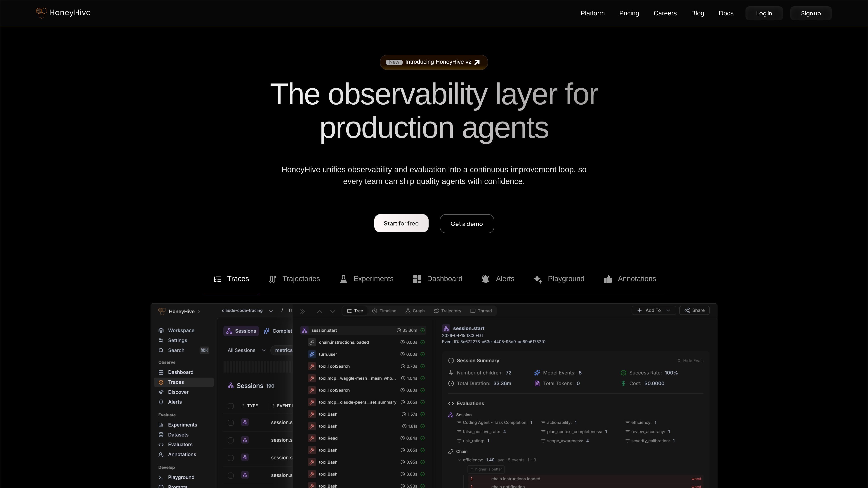The image size is (868, 488).
Task: Switch to the Trajectories feature tab
Action: [294, 279]
